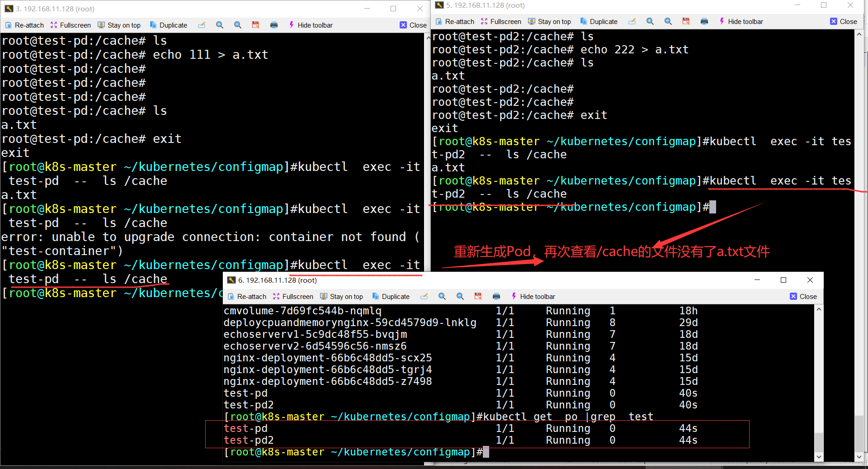Hide toolbar in window 5

pyautogui.click(x=741, y=22)
